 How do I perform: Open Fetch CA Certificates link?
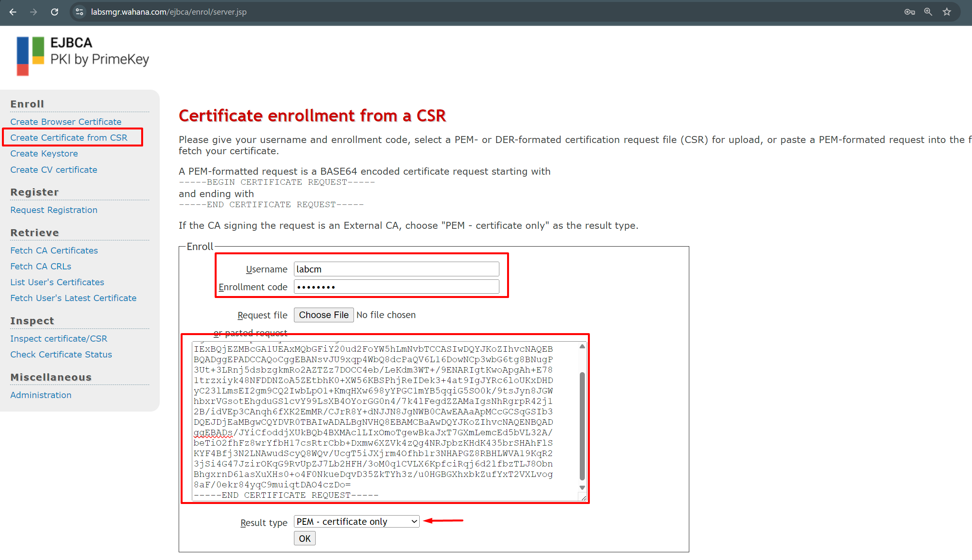(54, 250)
